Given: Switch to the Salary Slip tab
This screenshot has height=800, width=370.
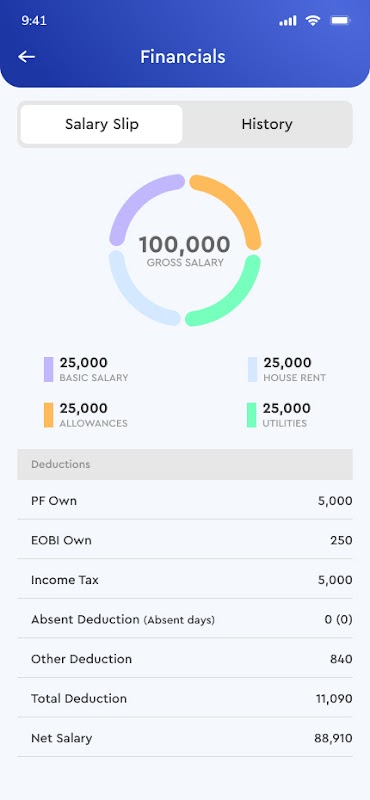Looking at the screenshot, I should pyautogui.click(x=102, y=124).
